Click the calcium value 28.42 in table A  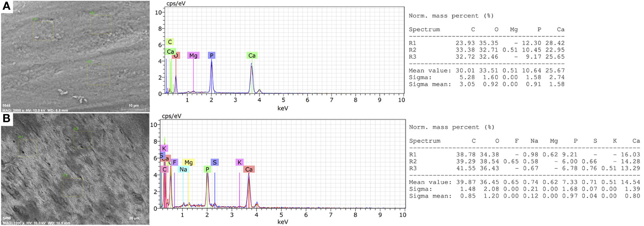click(x=555, y=43)
